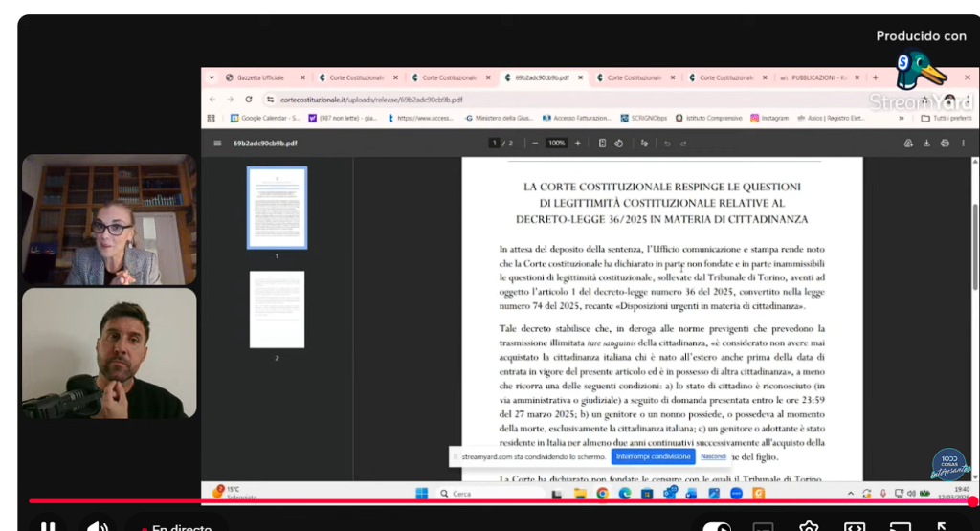Select the page 2 thumbnail
Screen dimensions: 980x531
pyautogui.click(x=277, y=309)
